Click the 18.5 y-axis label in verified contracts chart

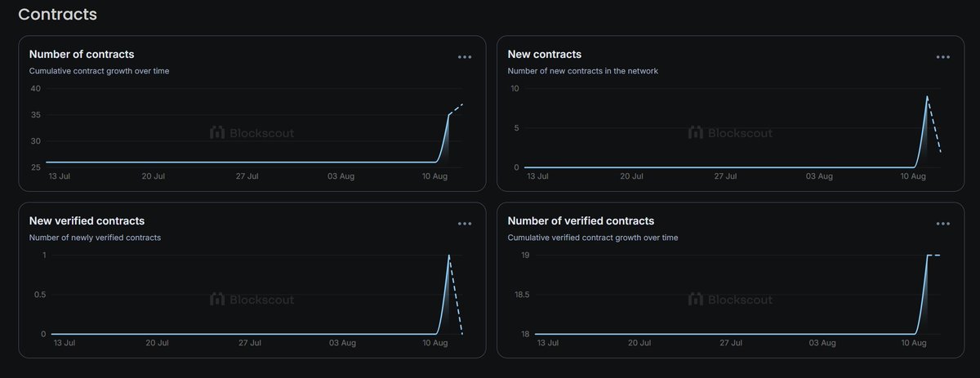coord(521,295)
